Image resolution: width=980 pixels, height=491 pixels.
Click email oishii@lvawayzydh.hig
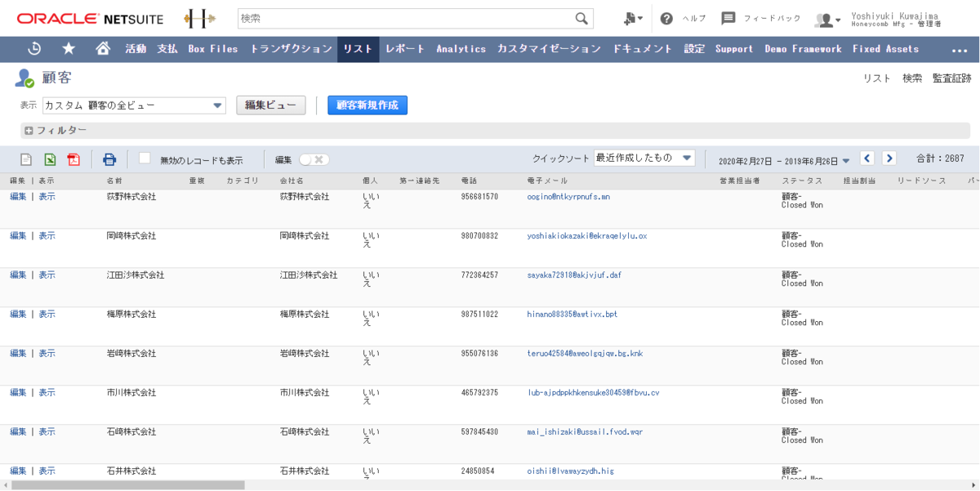(x=570, y=471)
